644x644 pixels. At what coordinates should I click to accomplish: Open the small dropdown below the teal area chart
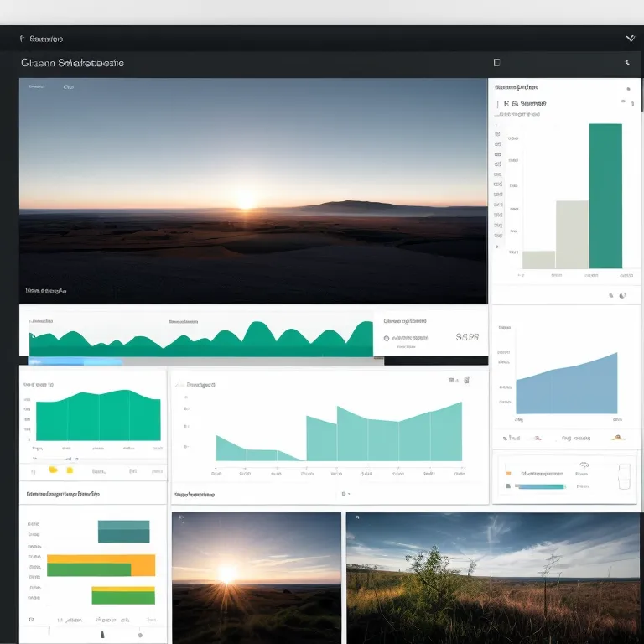coord(345,495)
